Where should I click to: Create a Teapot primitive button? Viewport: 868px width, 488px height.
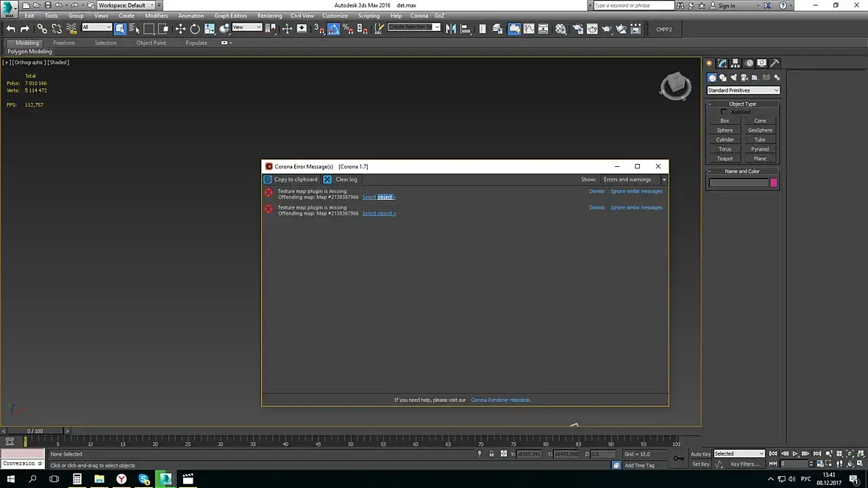pos(725,159)
